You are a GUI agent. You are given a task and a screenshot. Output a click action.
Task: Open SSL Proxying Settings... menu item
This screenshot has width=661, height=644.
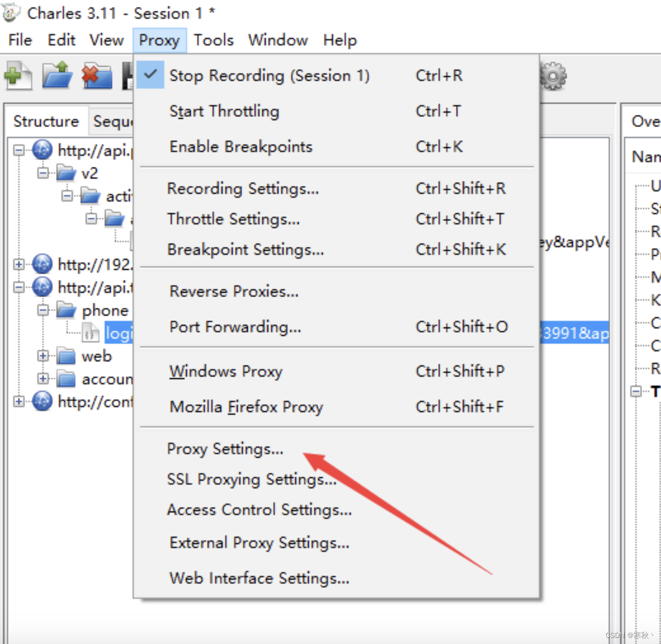[336, 479]
